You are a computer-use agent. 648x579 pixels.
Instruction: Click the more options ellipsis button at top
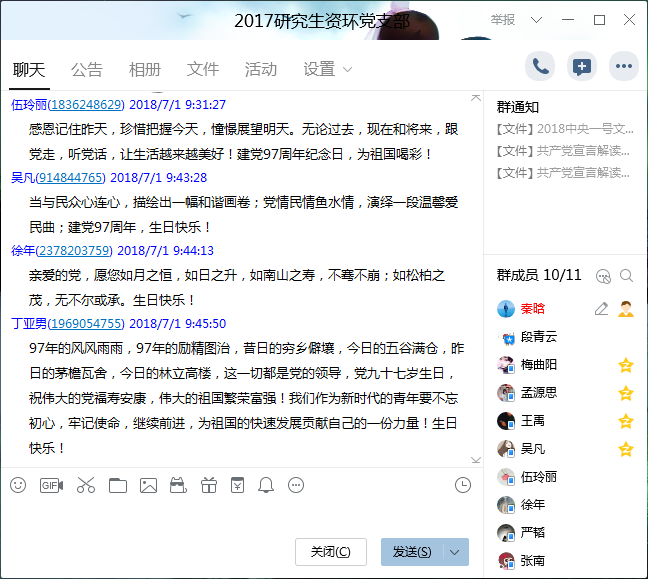coord(624,67)
